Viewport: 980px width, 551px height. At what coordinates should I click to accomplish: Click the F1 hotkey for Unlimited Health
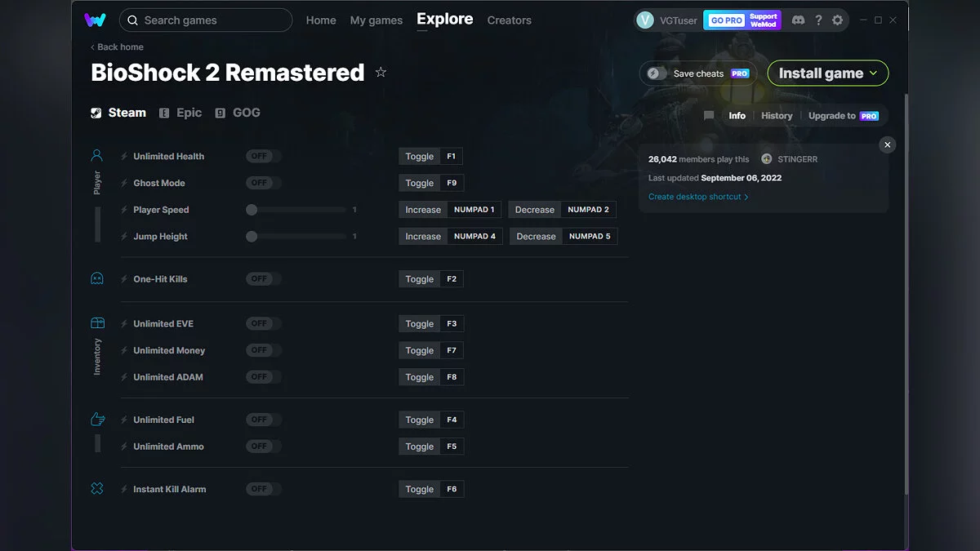[452, 157]
